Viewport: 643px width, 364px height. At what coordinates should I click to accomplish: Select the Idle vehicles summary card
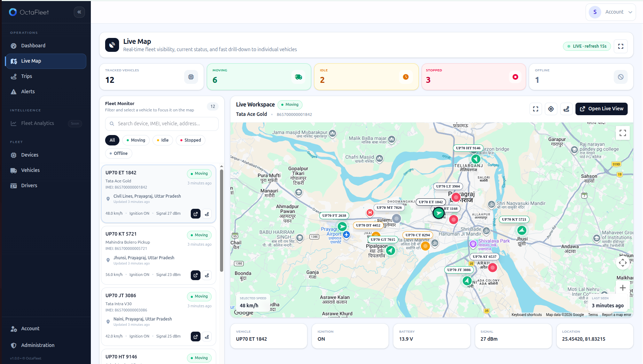(366, 77)
